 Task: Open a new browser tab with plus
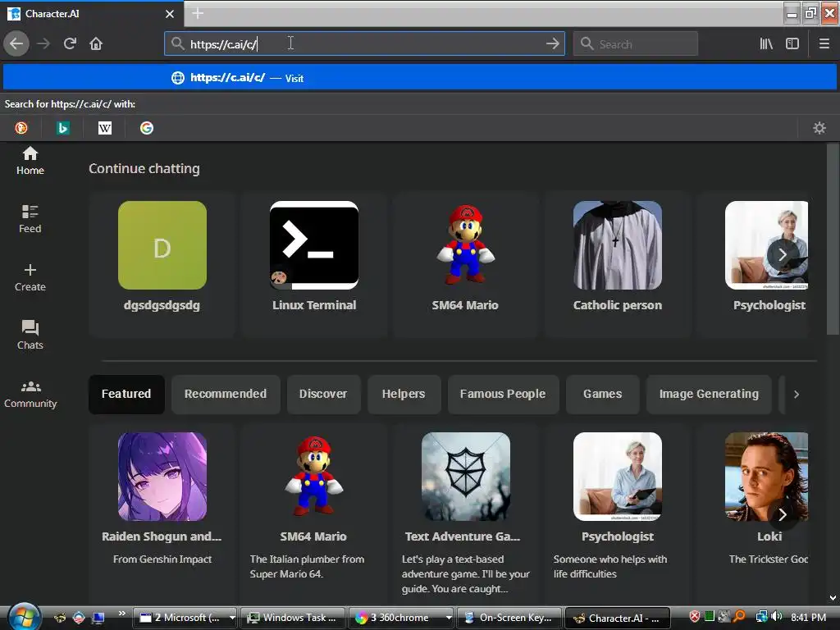click(198, 13)
